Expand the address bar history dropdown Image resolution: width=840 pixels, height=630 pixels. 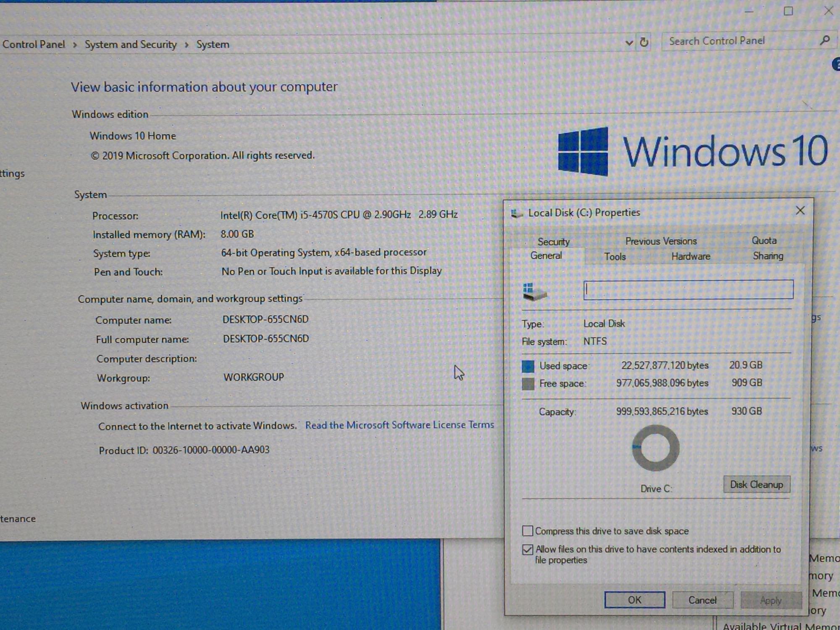point(629,42)
